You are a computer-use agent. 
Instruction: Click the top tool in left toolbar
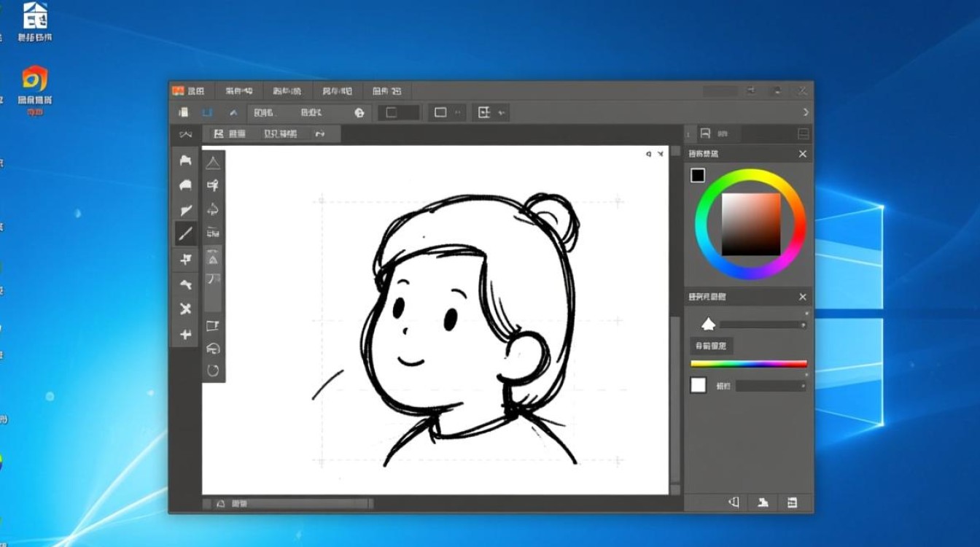coord(186,160)
